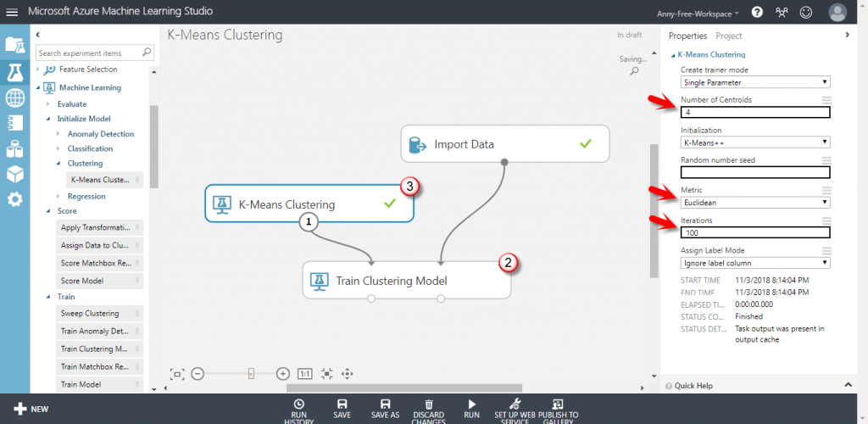Image resolution: width=868 pixels, height=424 pixels.
Task: Collapse the right Properties pane chevron
Action: tap(847, 34)
